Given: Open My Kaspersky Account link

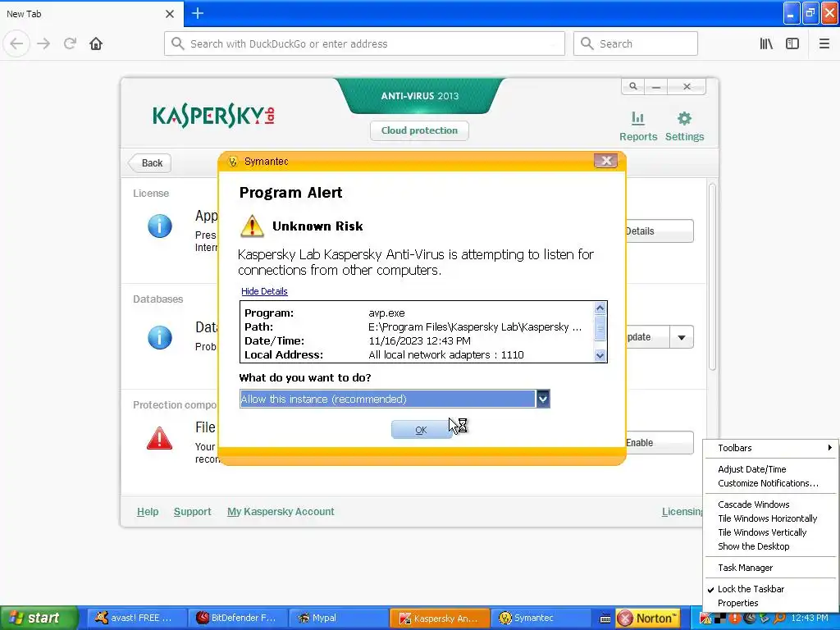Looking at the screenshot, I should [281, 512].
